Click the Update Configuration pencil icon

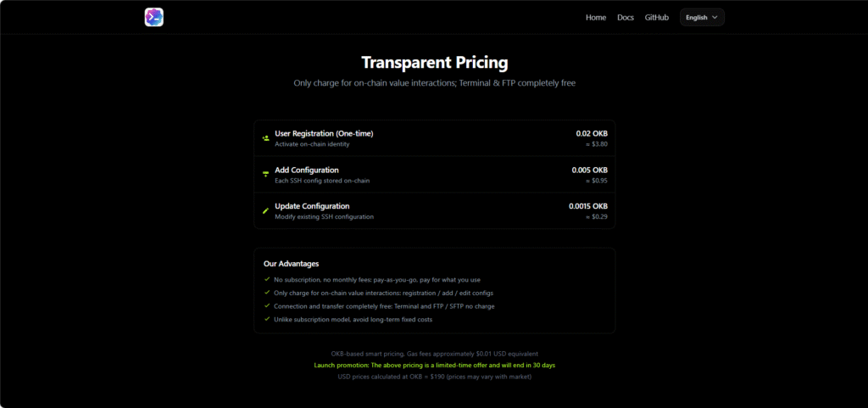(265, 210)
